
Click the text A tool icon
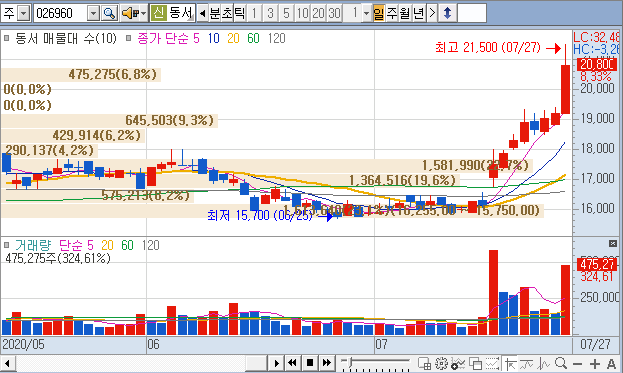[611, 363]
